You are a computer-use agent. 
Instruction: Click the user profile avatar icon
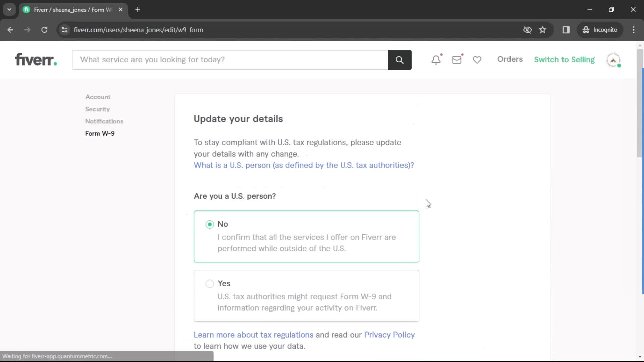pos(614,60)
